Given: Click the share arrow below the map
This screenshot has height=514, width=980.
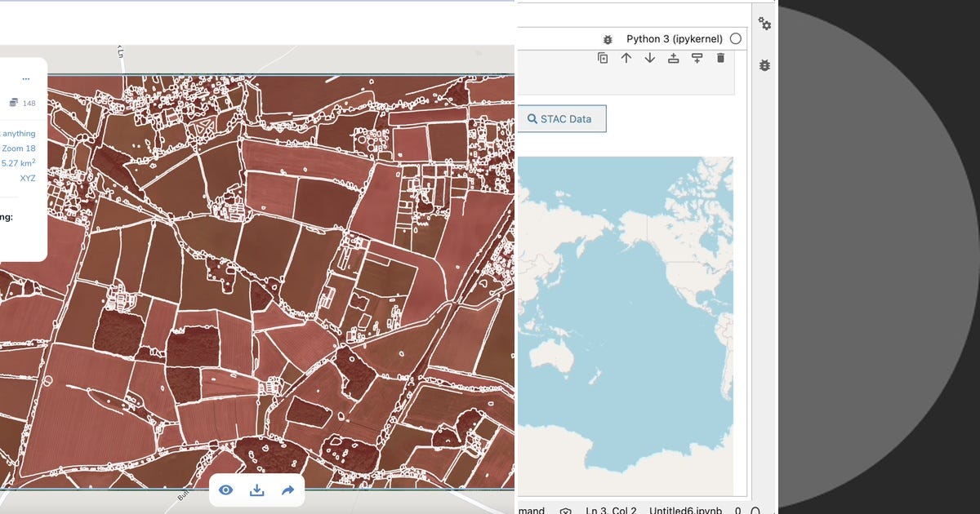Looking at the screenshot, I should (x=287, y=490).
